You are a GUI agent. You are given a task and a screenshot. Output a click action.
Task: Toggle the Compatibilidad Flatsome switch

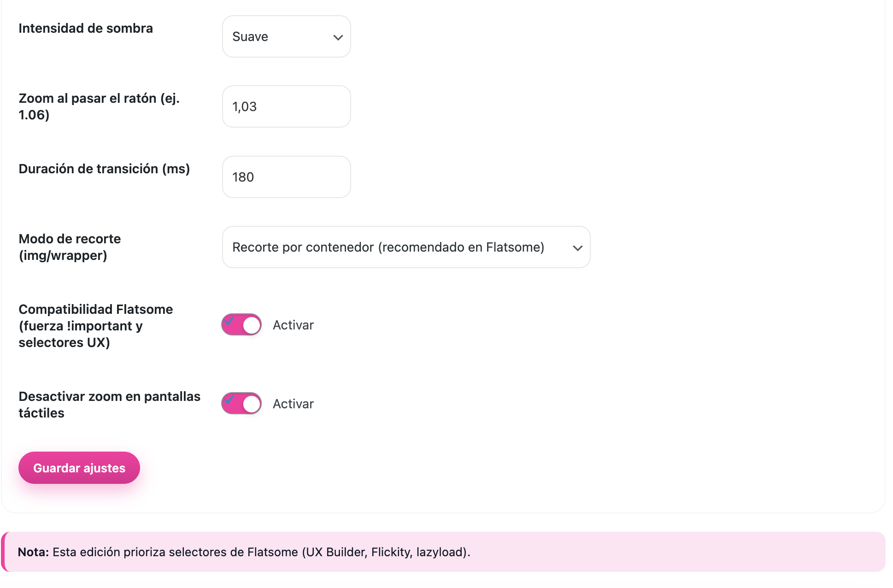[241, 325]
